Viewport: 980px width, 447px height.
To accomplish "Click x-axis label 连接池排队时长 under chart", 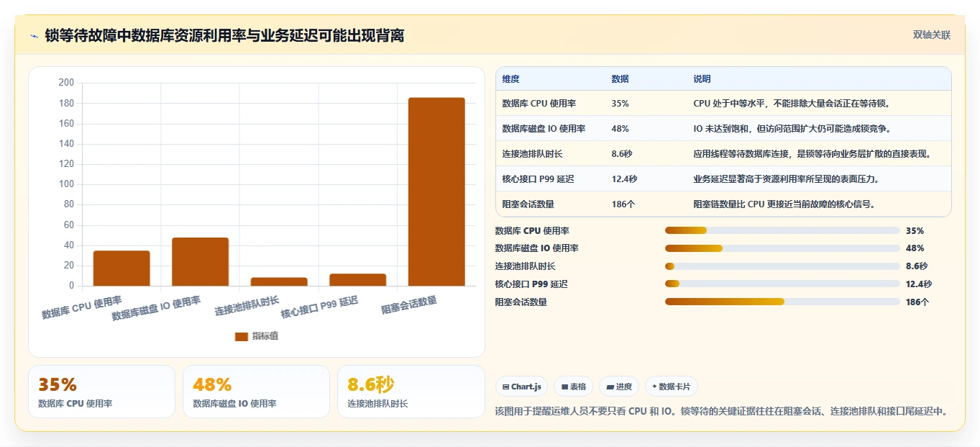I will click(247, 306).
